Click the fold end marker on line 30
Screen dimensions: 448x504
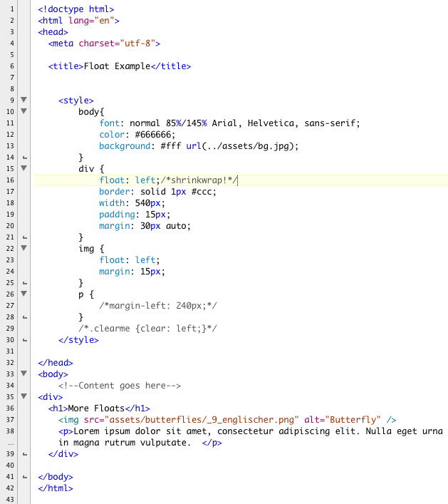[24, 340]
